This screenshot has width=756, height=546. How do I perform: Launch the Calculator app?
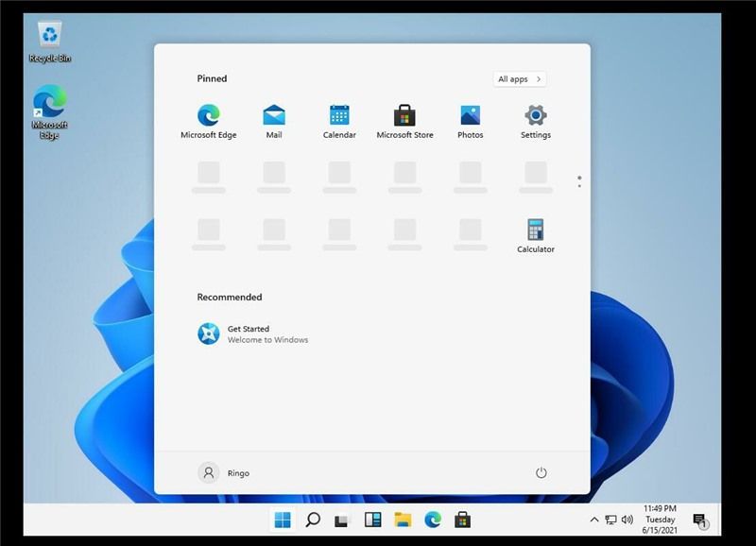[x=536, y=230]
